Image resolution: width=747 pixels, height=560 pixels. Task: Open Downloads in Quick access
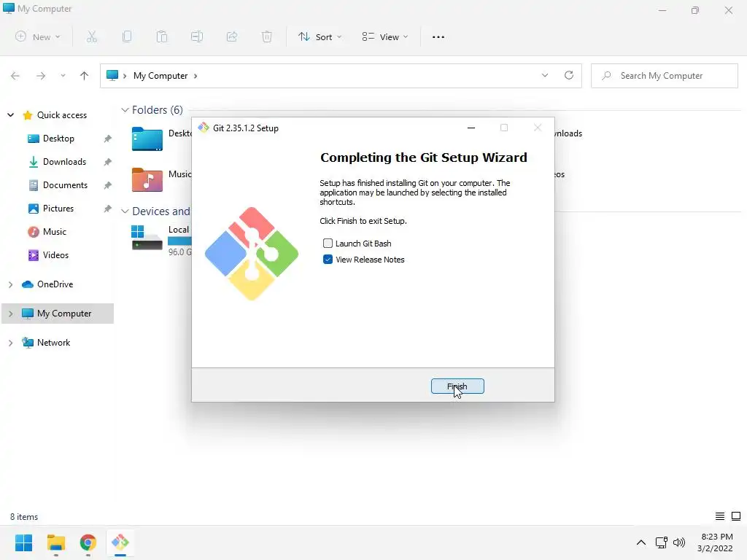click(x=64, y=161)
